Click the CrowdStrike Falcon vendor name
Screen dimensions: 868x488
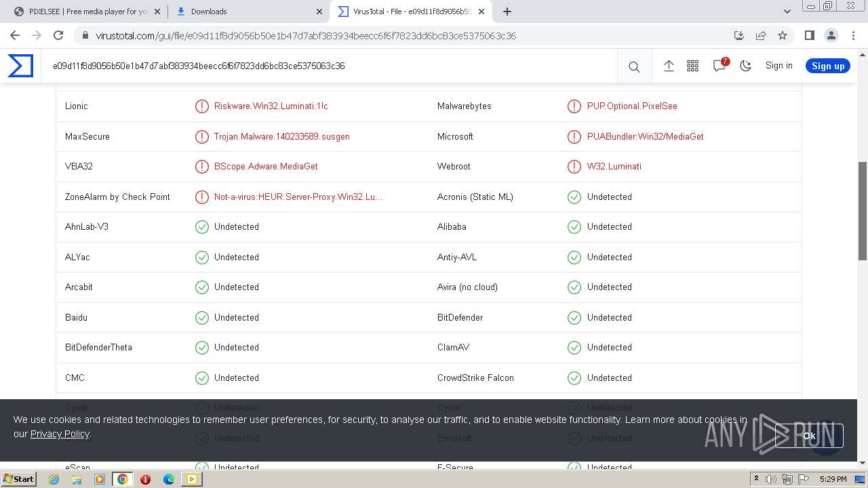point(475,378)
